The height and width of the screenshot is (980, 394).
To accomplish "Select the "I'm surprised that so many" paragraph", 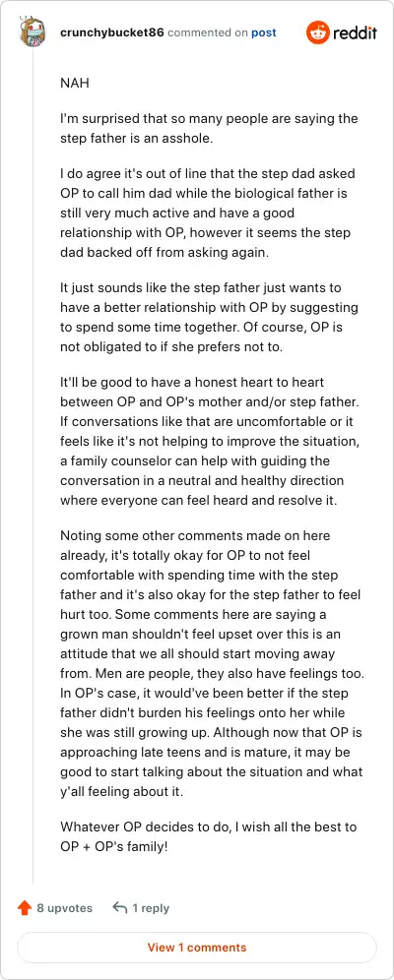I will click(x=209, y=128).
